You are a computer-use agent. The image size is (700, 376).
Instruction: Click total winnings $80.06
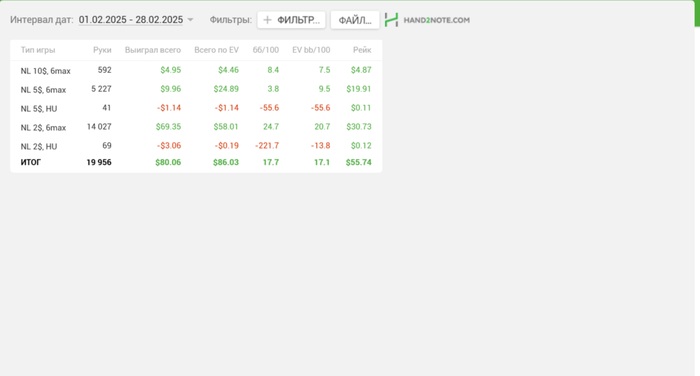pos(168,163)
